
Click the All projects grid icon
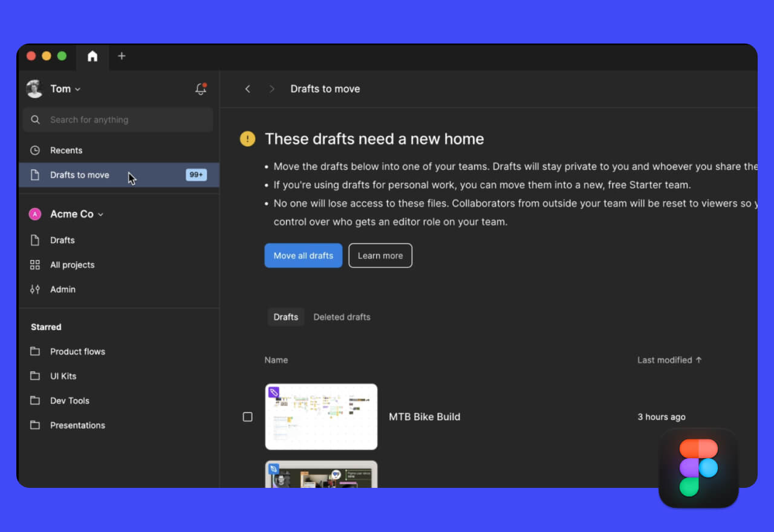click(35, 265)
